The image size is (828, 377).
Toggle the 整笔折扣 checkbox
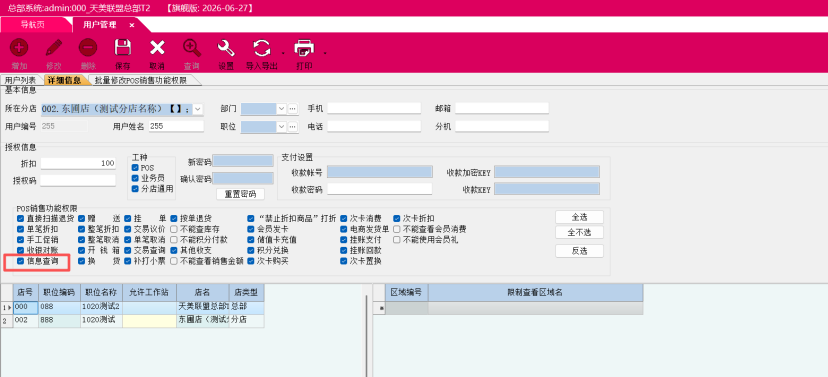[x=82, y=229]
